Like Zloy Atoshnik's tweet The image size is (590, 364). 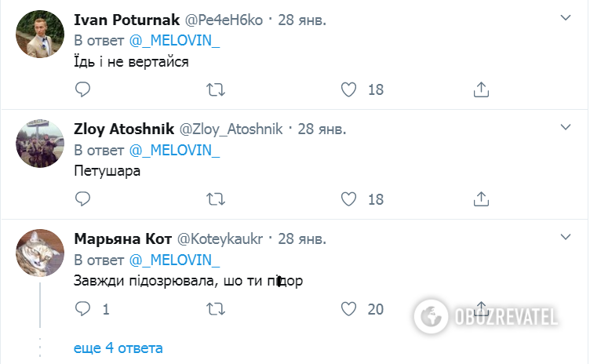[349, 198]
